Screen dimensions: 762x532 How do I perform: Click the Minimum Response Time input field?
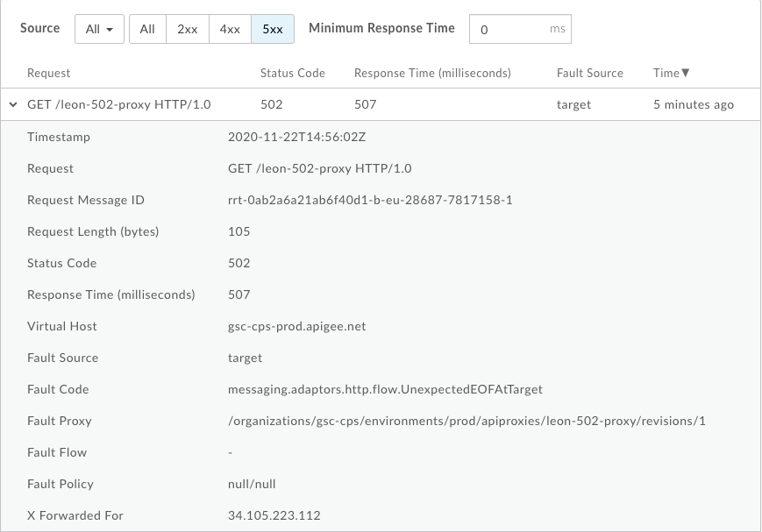tap(509, 29)
